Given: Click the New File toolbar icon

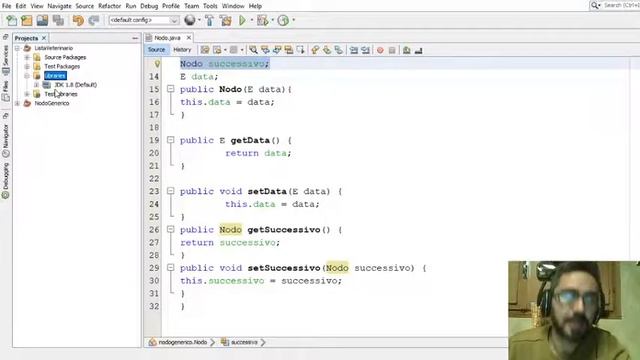Looking at the screenshot, I should (x=11, y=20).
